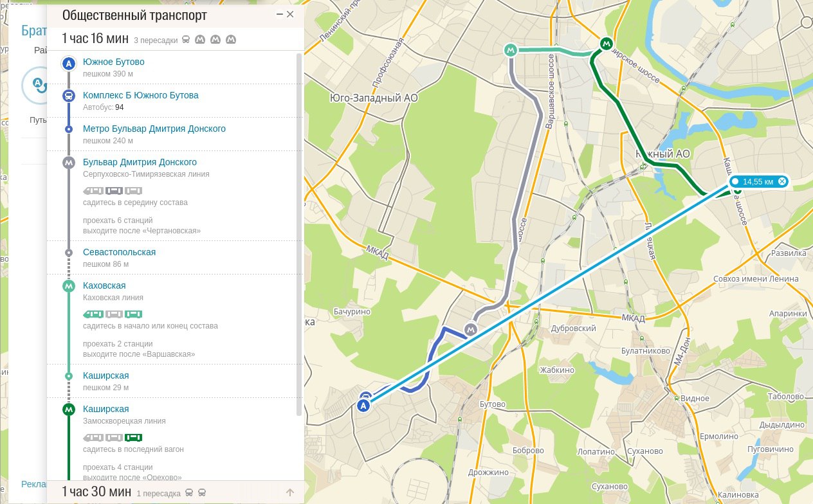813x504 pixels.
Task: Click the Реклама link at bottom left
Action: (x=33, y=483)
